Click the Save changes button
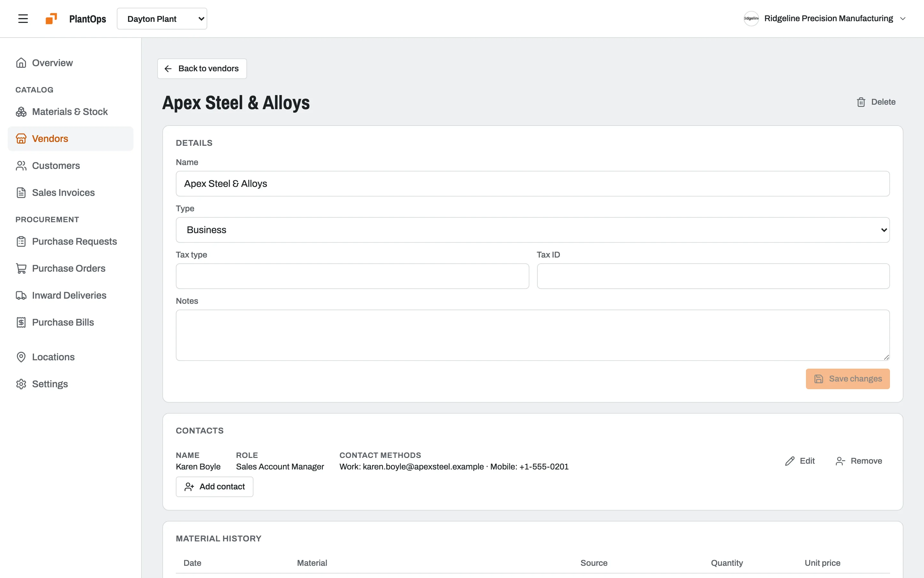This screenshot has width=924, height=578. [x=848, y=379]
